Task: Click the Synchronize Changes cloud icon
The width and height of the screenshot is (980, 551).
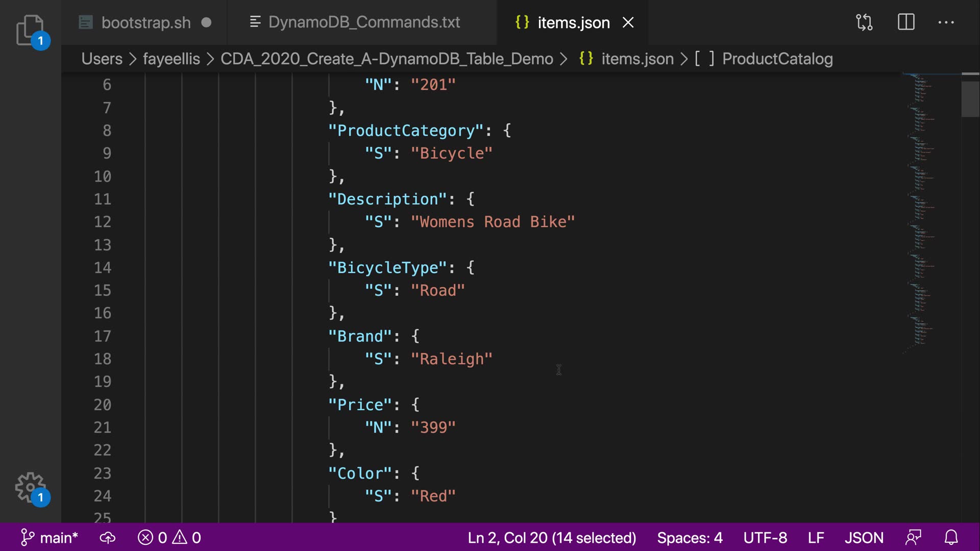Action: 108,538
